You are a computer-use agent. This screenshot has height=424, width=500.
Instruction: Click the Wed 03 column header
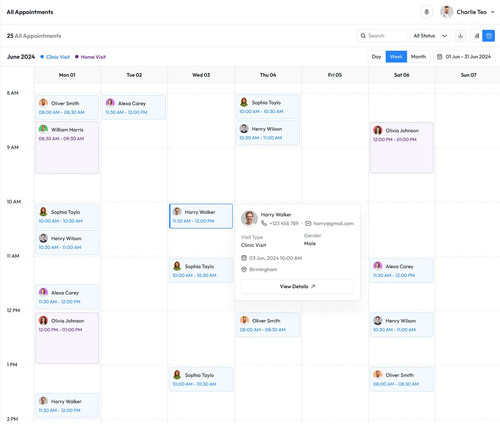pyautogui.click(x=201, y=75)
